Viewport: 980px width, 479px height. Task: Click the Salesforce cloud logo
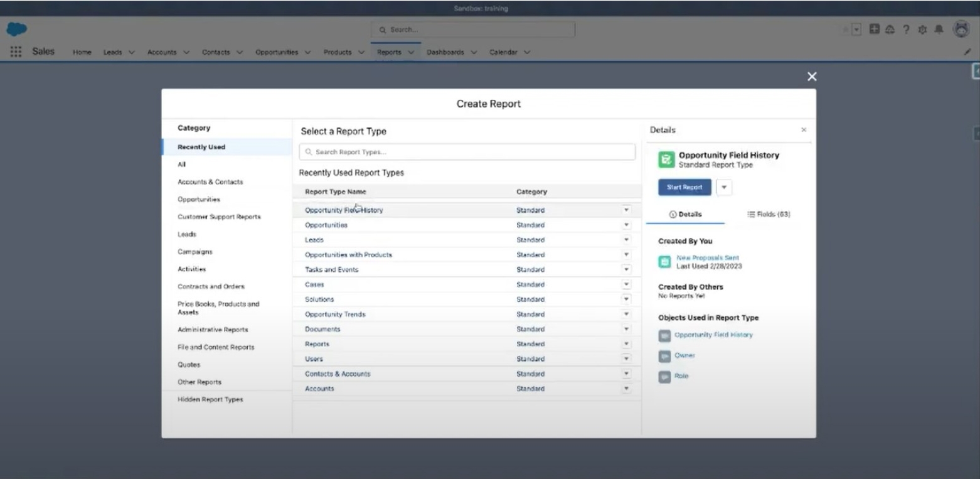pyautogui.click(x=16, y=30)
